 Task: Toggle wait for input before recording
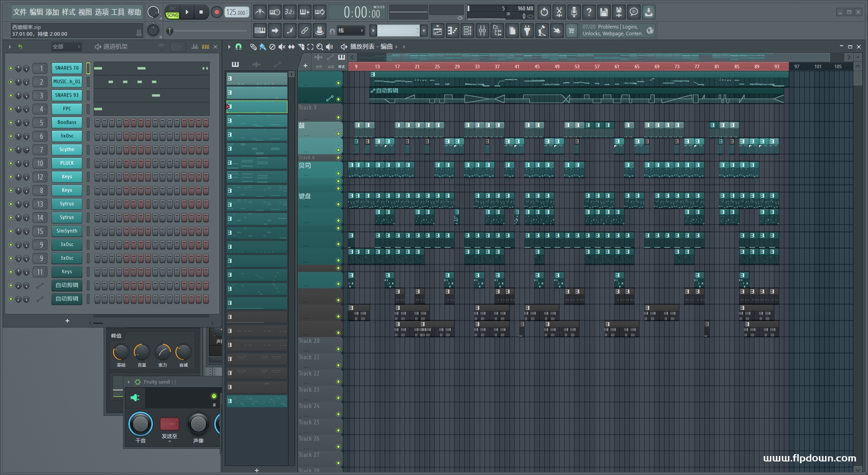[274, 12]
